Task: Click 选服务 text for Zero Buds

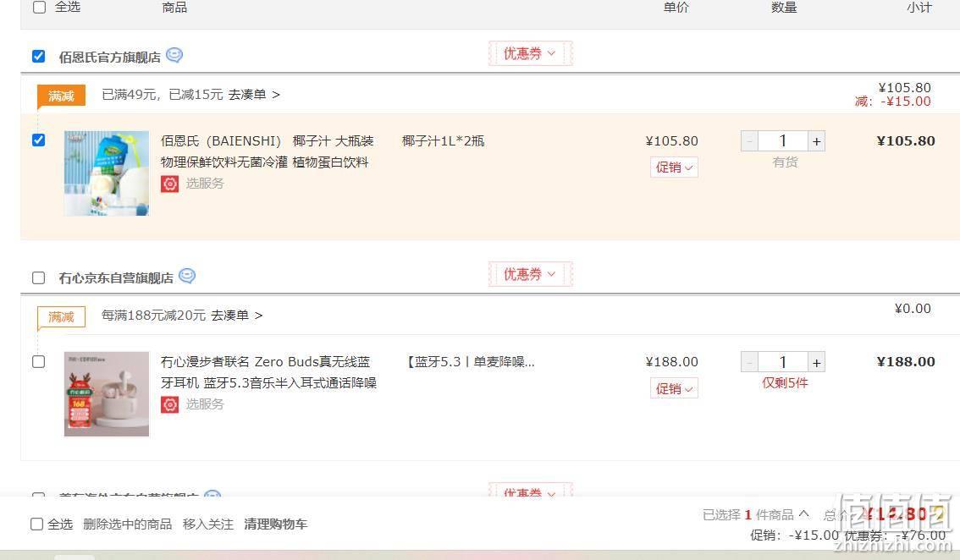Action: (205, 404)
